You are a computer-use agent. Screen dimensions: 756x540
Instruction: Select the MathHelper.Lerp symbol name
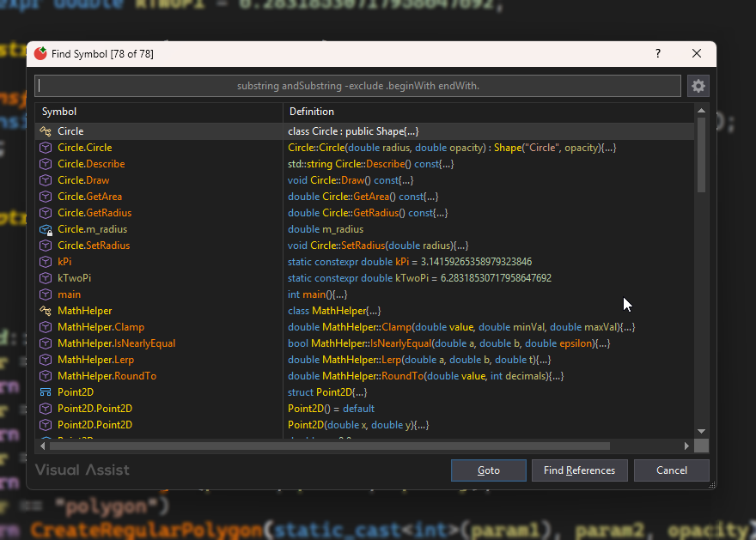click(x=96, y=360)
